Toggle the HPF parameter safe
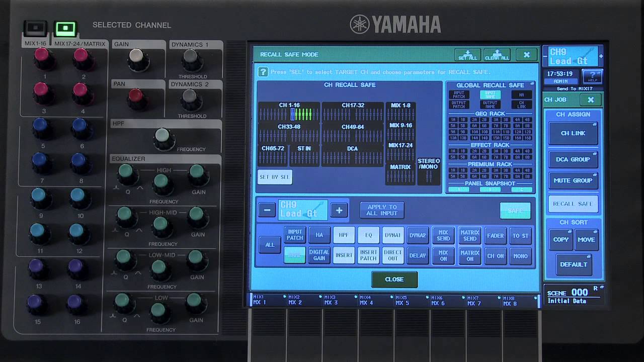 pos(344,235)
